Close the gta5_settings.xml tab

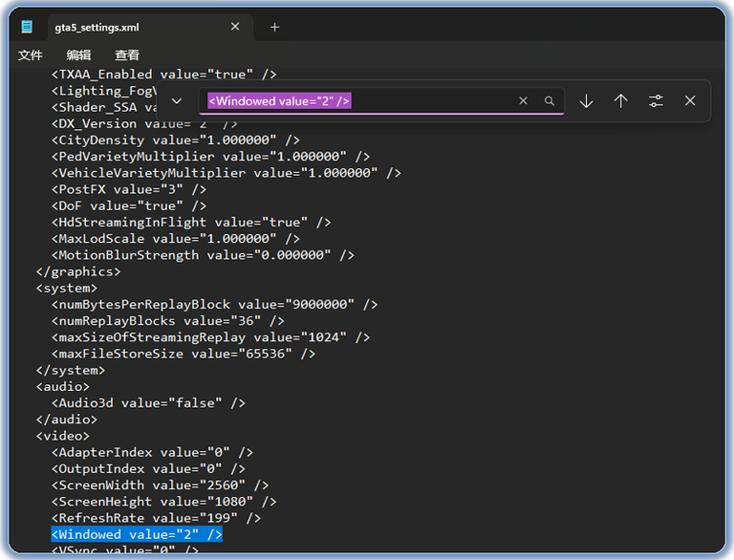(235, 27)
